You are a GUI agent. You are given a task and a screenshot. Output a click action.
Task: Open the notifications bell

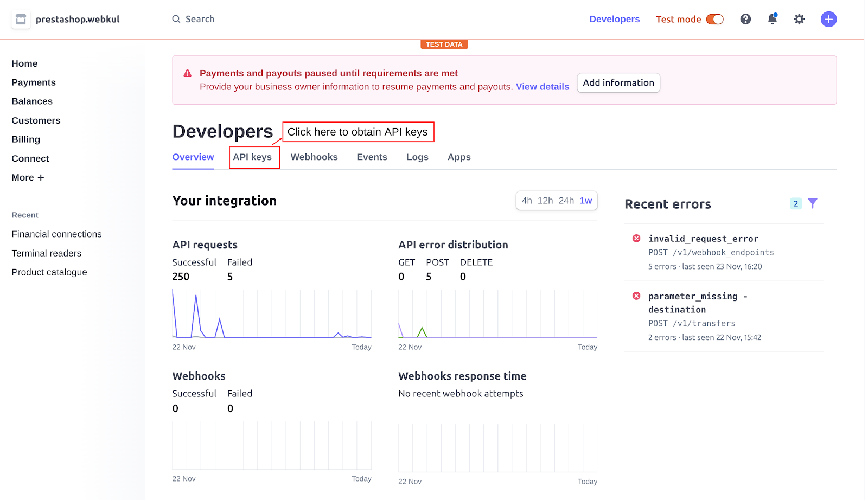pyautogui.click(x=773, y=19)
